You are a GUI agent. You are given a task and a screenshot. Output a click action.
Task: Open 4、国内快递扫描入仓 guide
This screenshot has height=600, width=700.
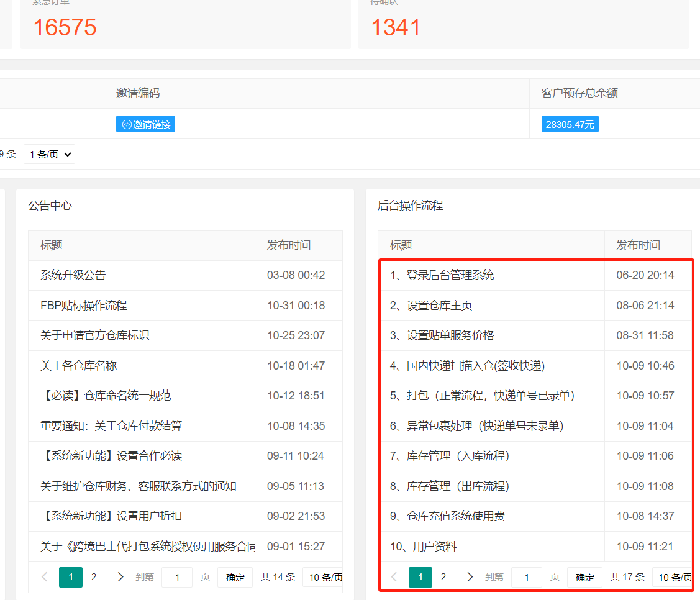pyautogui.click(x=467, y=366)
